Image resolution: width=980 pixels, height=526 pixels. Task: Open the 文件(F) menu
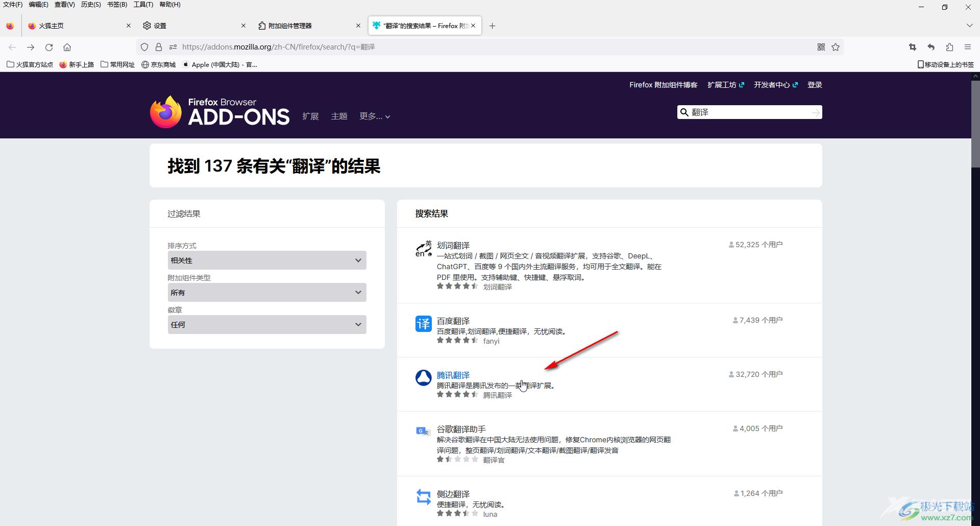pos(13,5)
